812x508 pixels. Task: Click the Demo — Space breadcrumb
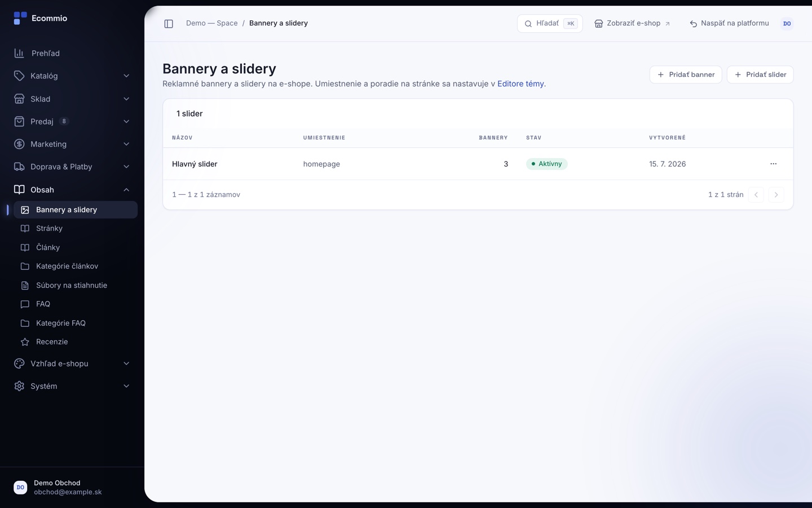point(212,23)
